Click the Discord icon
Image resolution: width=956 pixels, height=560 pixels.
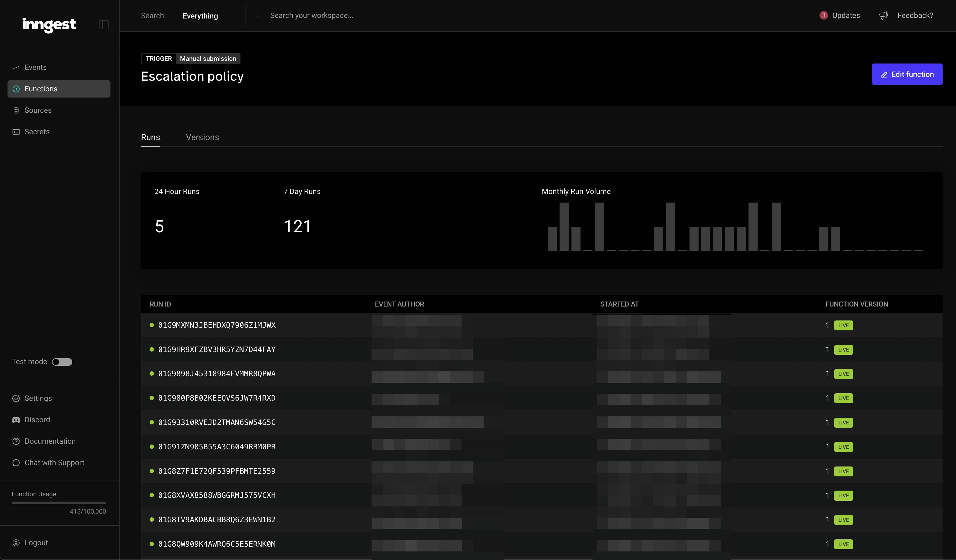[16, 420]
